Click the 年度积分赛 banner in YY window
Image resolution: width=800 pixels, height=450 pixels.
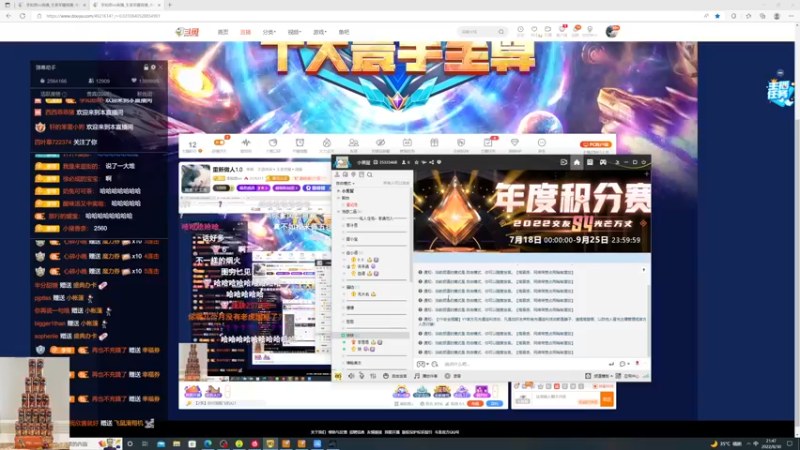[x=532, y=211]
